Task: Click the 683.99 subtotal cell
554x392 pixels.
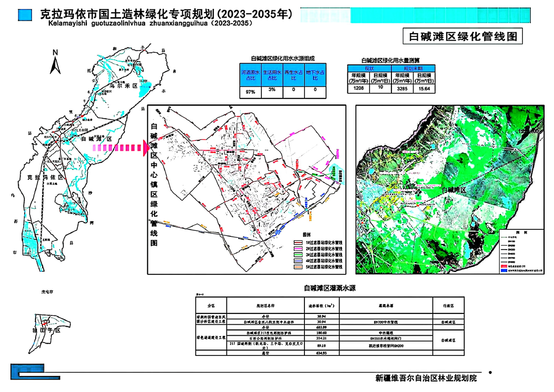Action: point(322,328)
